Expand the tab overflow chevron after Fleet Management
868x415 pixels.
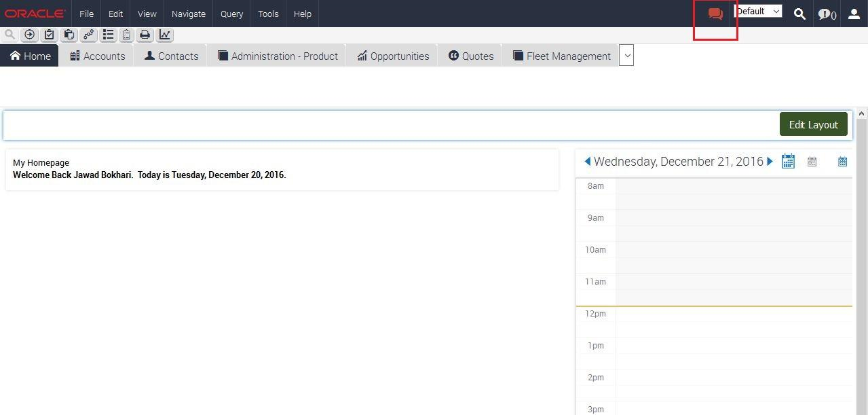(x=626, y=56)
